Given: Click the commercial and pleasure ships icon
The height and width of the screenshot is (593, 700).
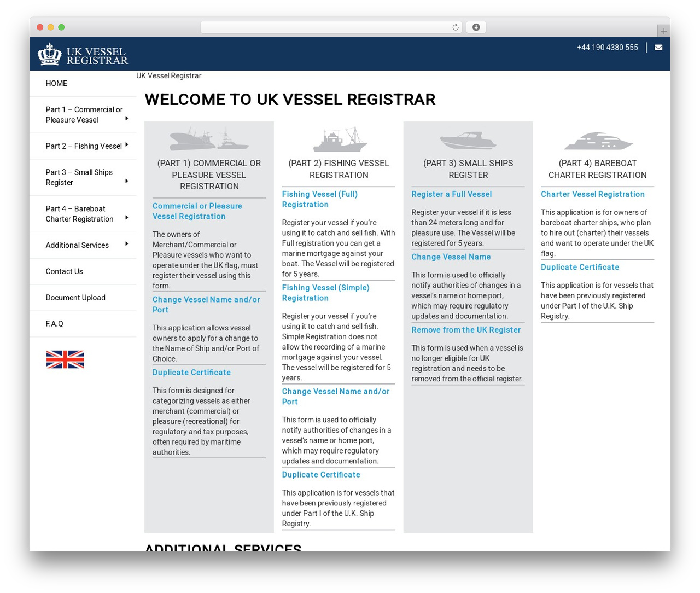Looking at the screenshot, I should coord(209,139).
